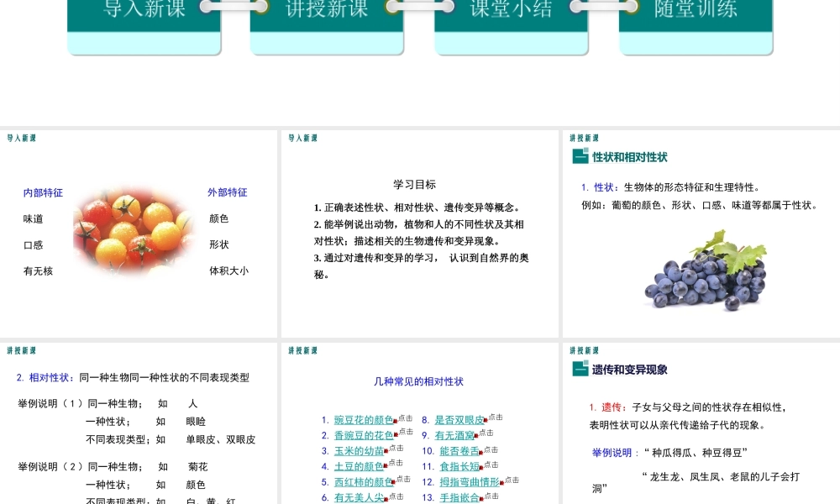The height and width of the screenshot is (504, 840).
Task: Click the 口感 label
Action: click(x=34, y=245)
